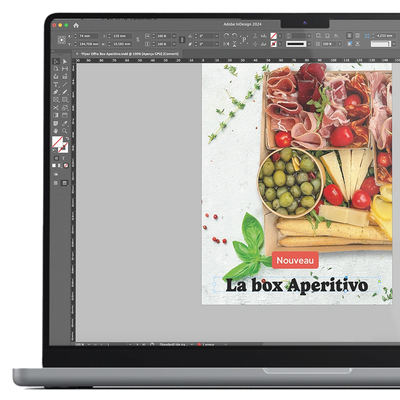This screenshot has height=400, width=400.
Task: Select the Rectangle Frame tool
Action: pyautogui.click(x=56, y=100)
